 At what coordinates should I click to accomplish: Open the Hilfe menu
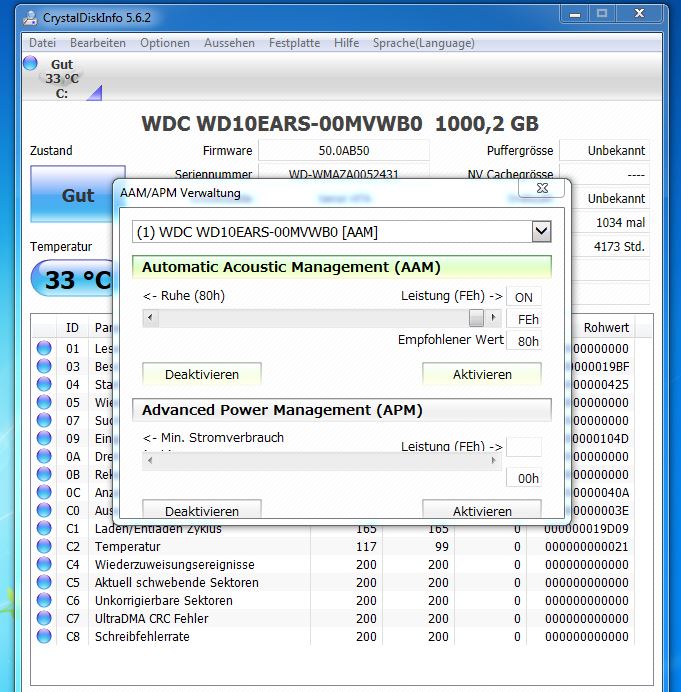[x=346, y=43]
